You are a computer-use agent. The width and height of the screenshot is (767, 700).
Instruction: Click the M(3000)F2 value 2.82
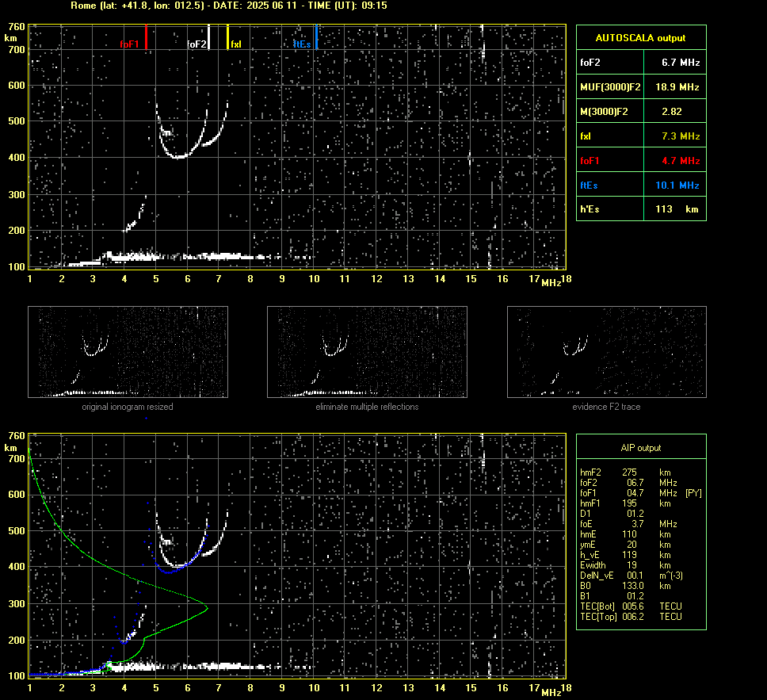[x=672, y=112]
